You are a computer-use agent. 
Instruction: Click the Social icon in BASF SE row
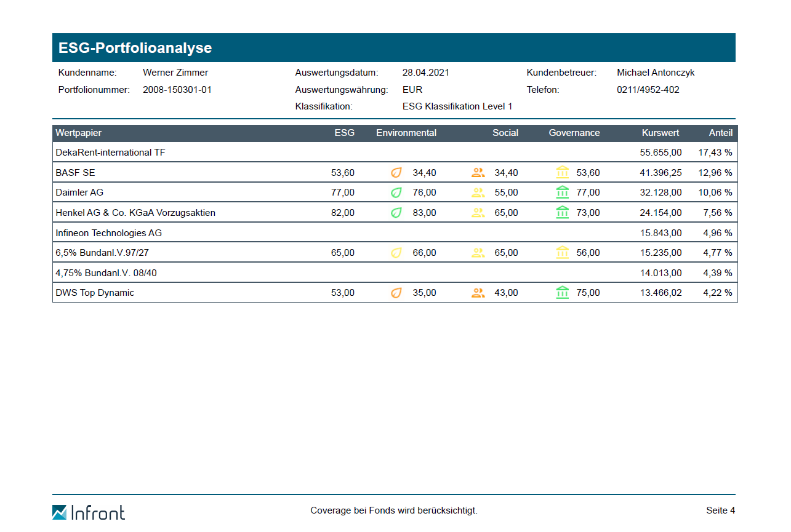coord(478,173)
